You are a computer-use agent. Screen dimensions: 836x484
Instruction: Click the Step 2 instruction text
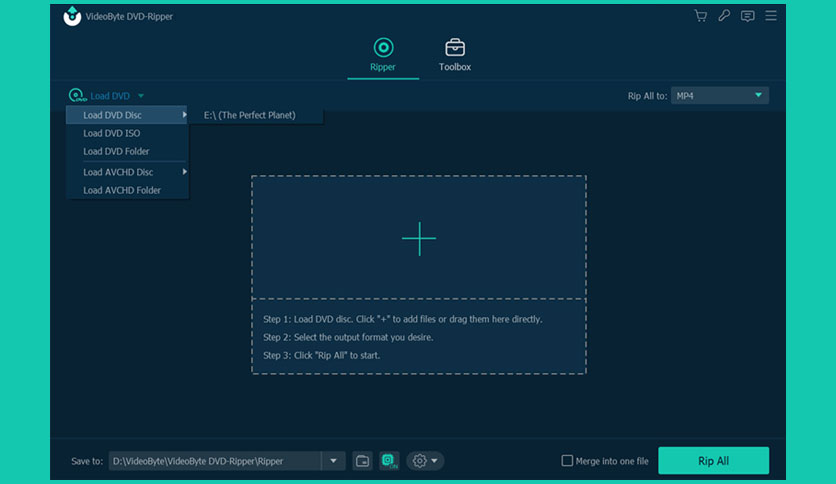(x=348, y=337)
